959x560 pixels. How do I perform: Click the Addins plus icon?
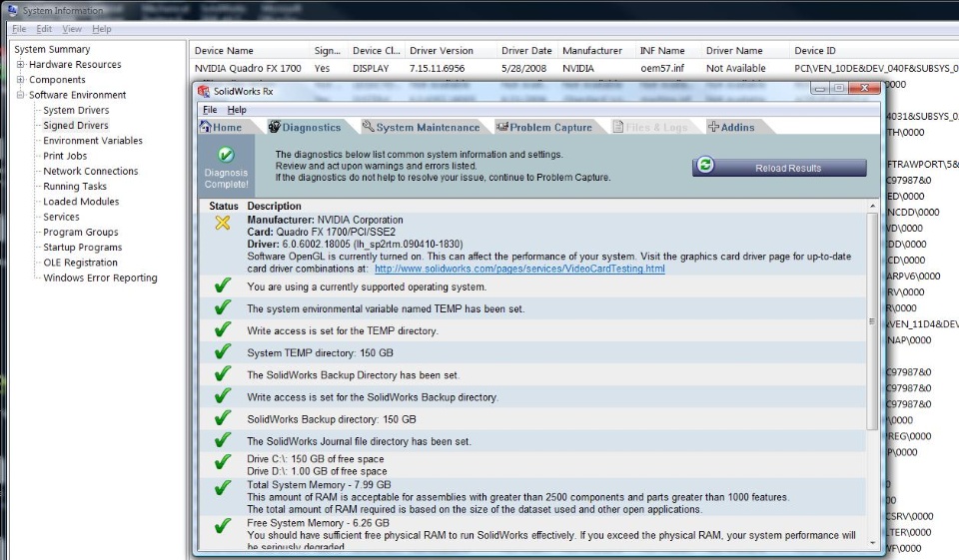(x=713, y=127)
